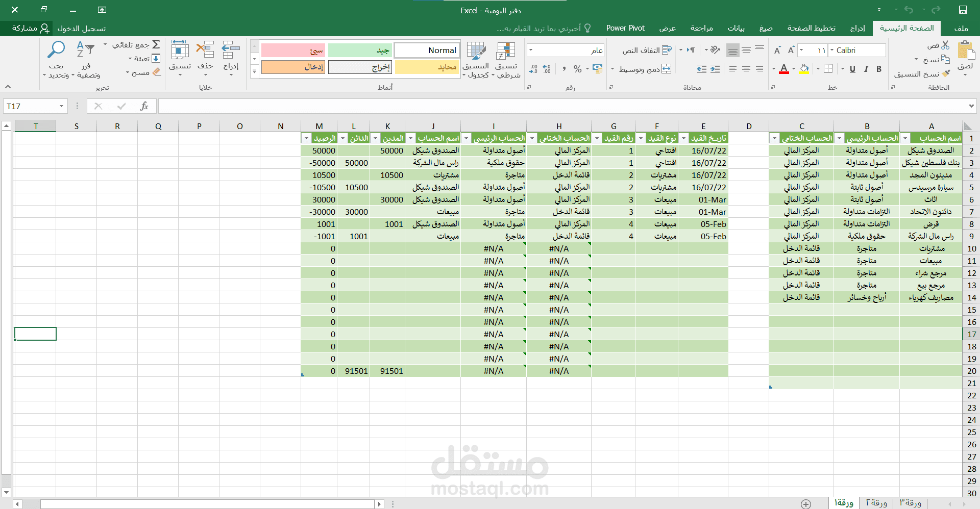Screen dimensions: 980x509
Task: Apply percent style with the % icon
Action: tap(577, 69)
